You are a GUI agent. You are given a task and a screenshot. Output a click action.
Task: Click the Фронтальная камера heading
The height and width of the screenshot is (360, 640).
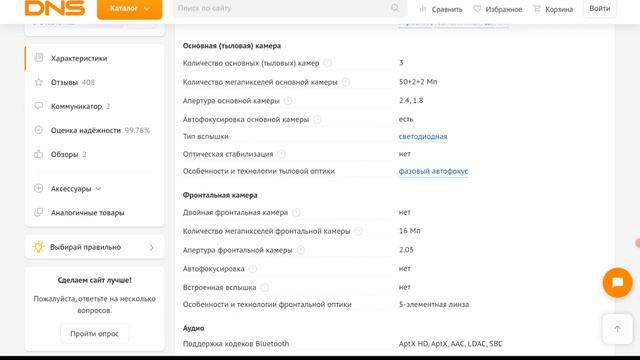tap(220, 195)
